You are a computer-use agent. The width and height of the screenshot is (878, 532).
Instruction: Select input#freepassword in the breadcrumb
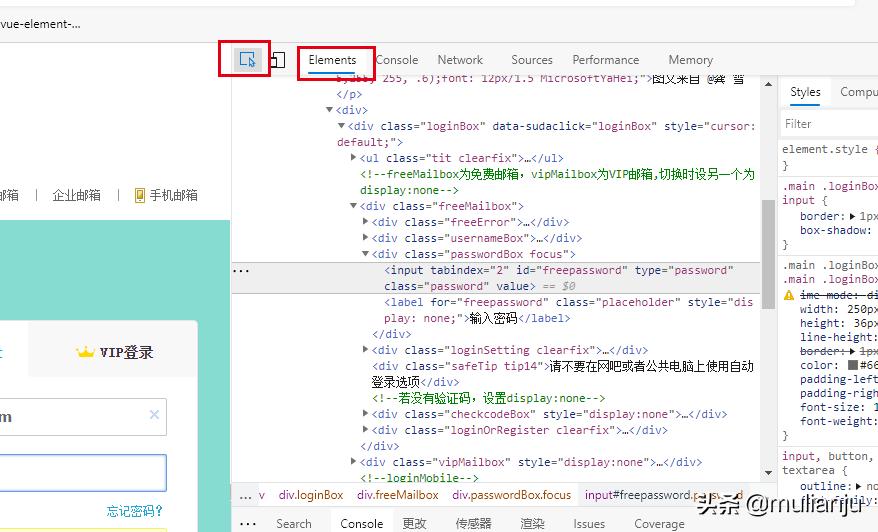664,495
